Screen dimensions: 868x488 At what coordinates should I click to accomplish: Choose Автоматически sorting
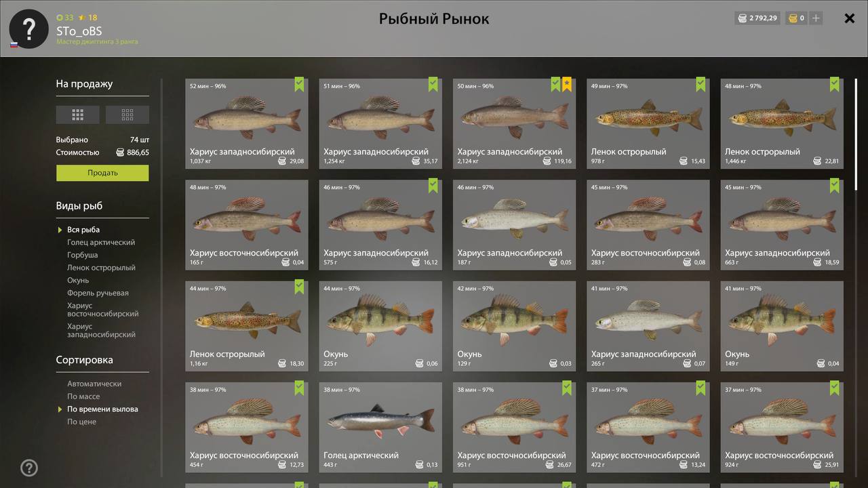(x=94, y=384)
